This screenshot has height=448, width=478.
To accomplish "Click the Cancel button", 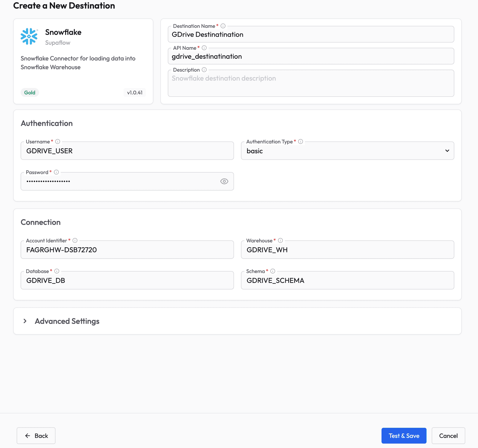I will [x=448, y=435].
